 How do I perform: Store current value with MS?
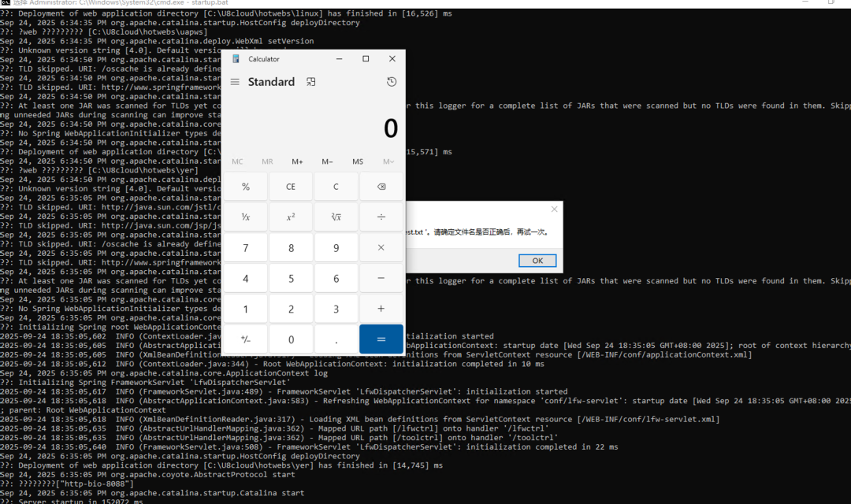pos(357,161)
